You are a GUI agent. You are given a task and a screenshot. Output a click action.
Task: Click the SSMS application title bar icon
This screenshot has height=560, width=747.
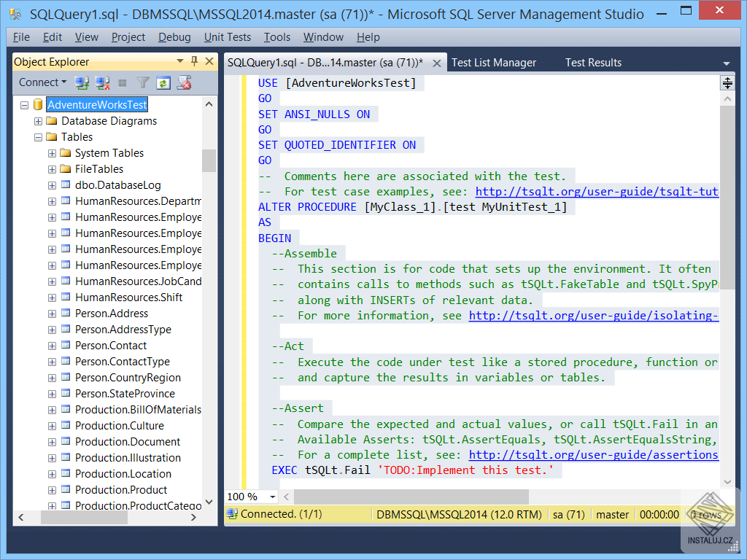[x=15, y=15]
